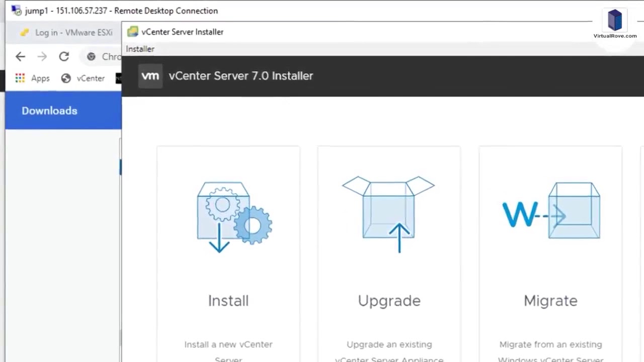Click the Install gear box icon
Image resolution: width=644 pixels, height=362 pixels.
[234, 217]
